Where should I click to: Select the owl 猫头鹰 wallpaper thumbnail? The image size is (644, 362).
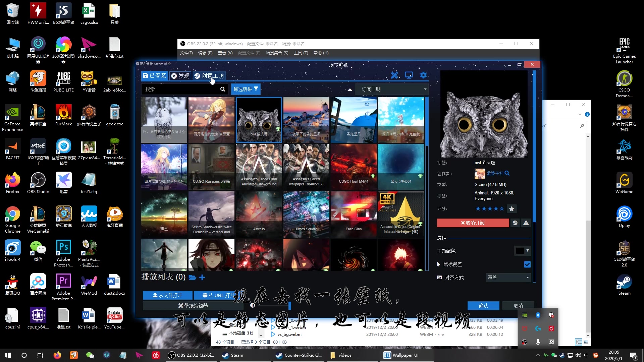(259, 120)
